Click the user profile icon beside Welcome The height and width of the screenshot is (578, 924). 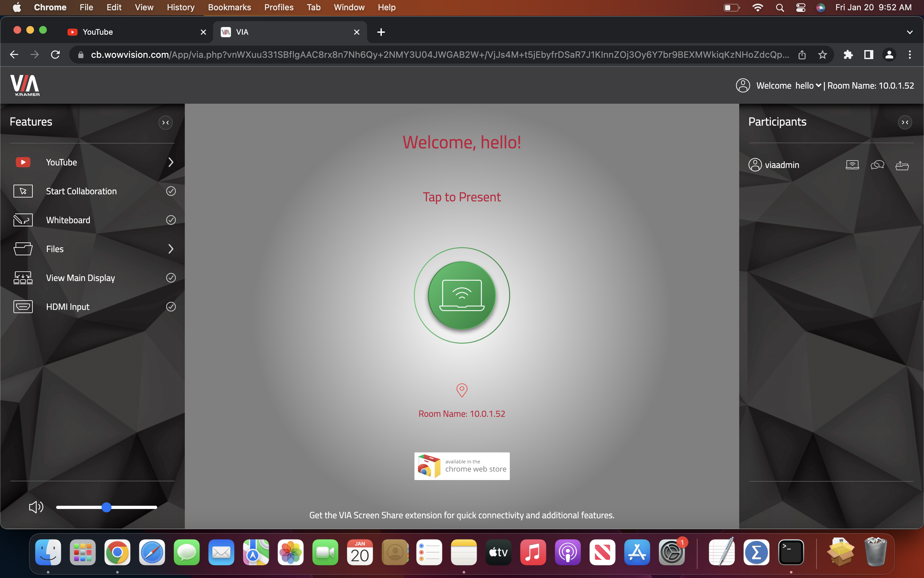tap(743, 85)
